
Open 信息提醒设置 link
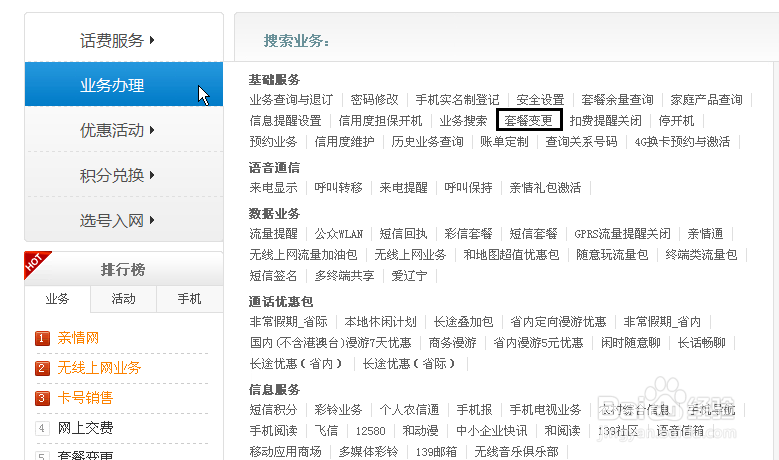[x=285, y=121]
